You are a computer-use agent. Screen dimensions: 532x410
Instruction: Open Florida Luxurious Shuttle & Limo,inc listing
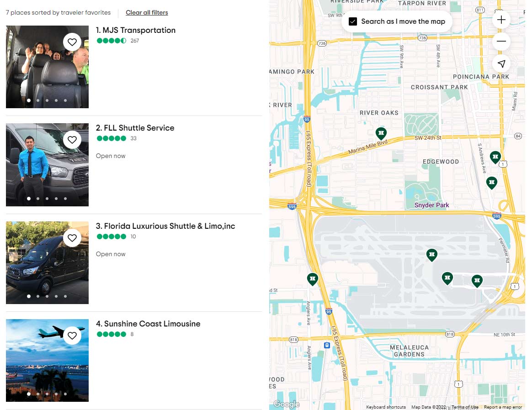[165, 226]
